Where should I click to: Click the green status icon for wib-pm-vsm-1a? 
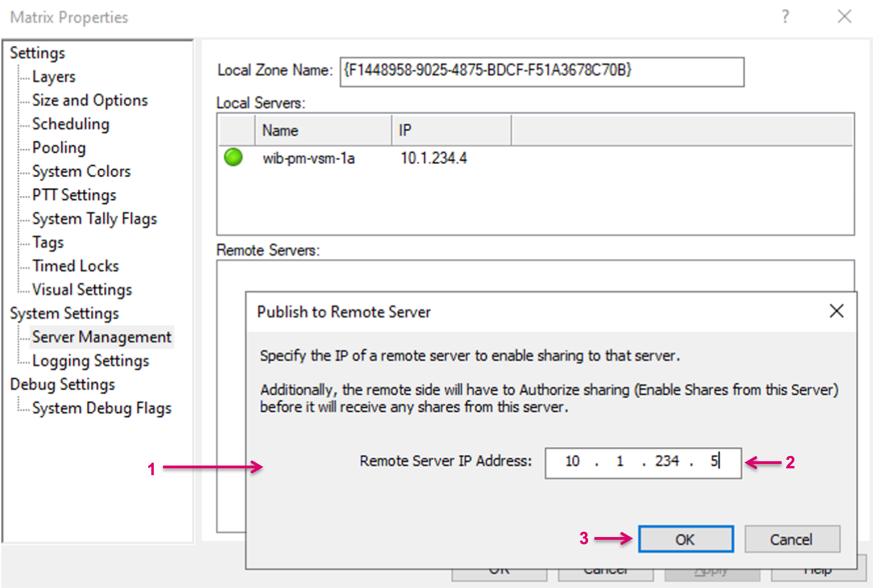pyautogui.click(x=233, y=157)
